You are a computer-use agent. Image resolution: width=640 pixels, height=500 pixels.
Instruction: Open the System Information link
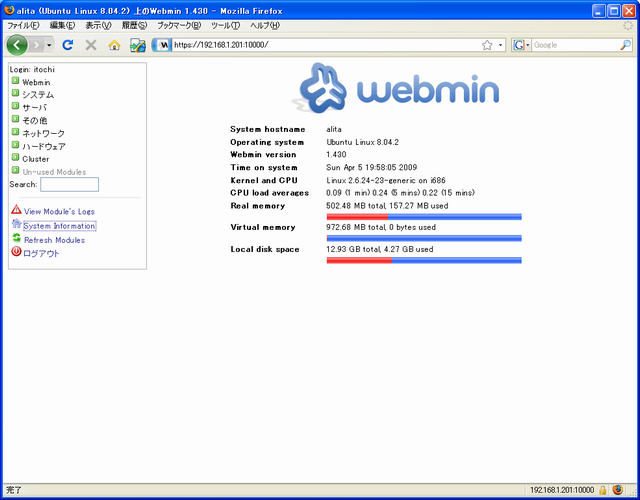coord(60,226)
